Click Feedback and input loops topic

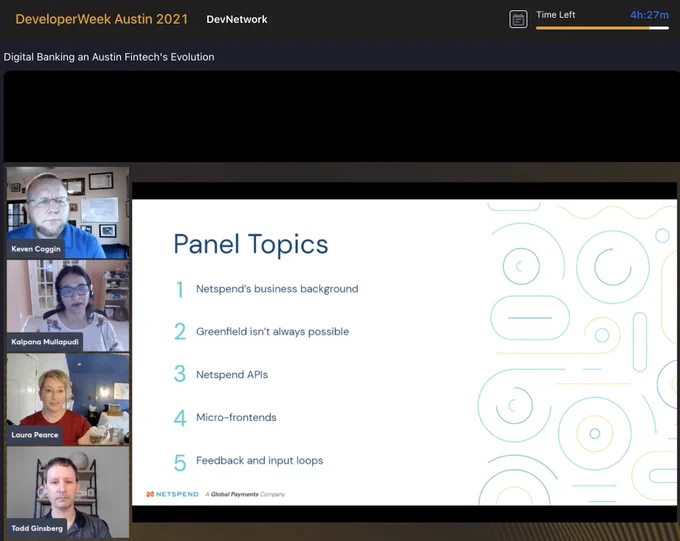click(x=259, y=461)
